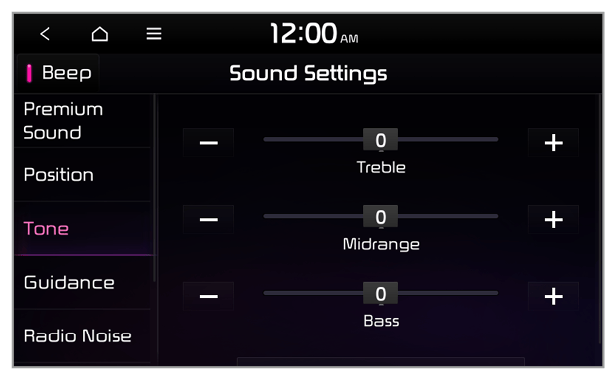Toggle the Beep option
Viewport: 614px width, 378px height.
(58, 73)
